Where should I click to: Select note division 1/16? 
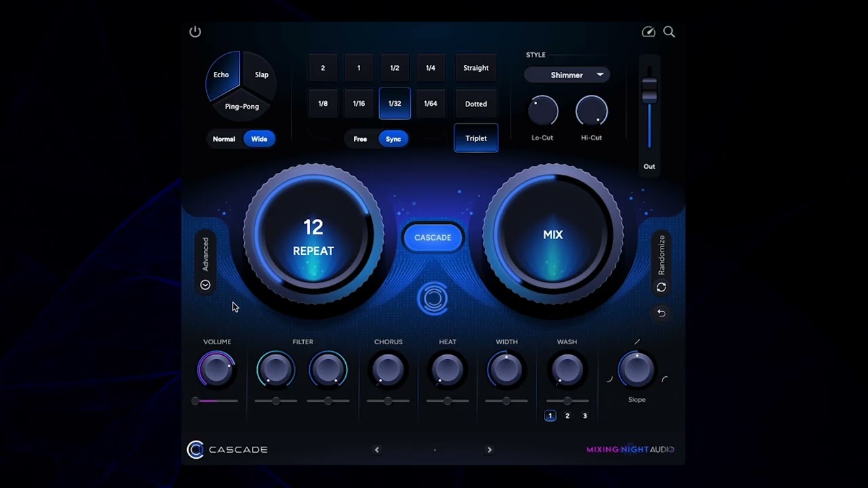click(x=359, y=104)
